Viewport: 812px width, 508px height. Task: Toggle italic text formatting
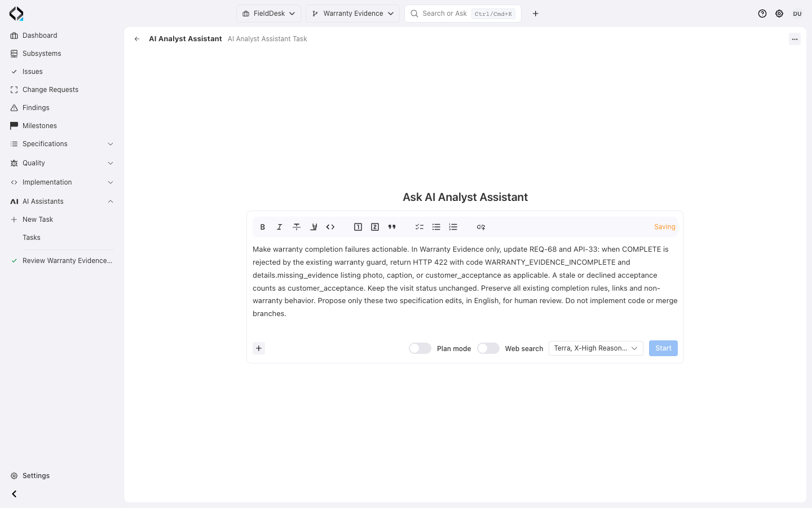pyautogui.click(x=280, y=227)
